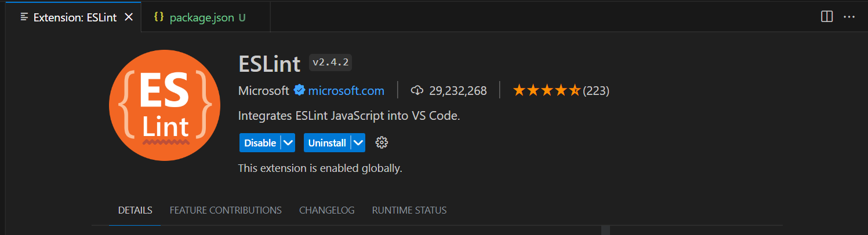Image resolution: width=868 pixels, height=235 pixels.
Task: Click the (223) ratings count
Action: tap(596, 90)
